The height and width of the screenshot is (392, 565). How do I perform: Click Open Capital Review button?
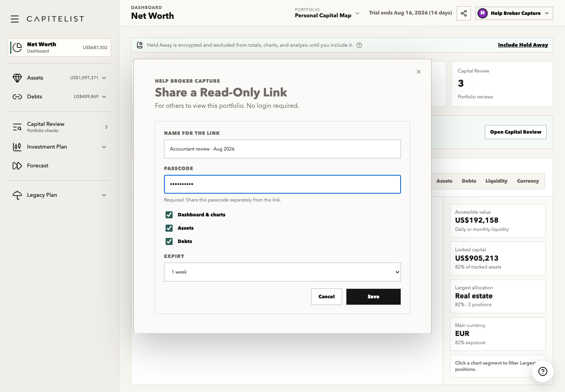click(x=516, y=132)
